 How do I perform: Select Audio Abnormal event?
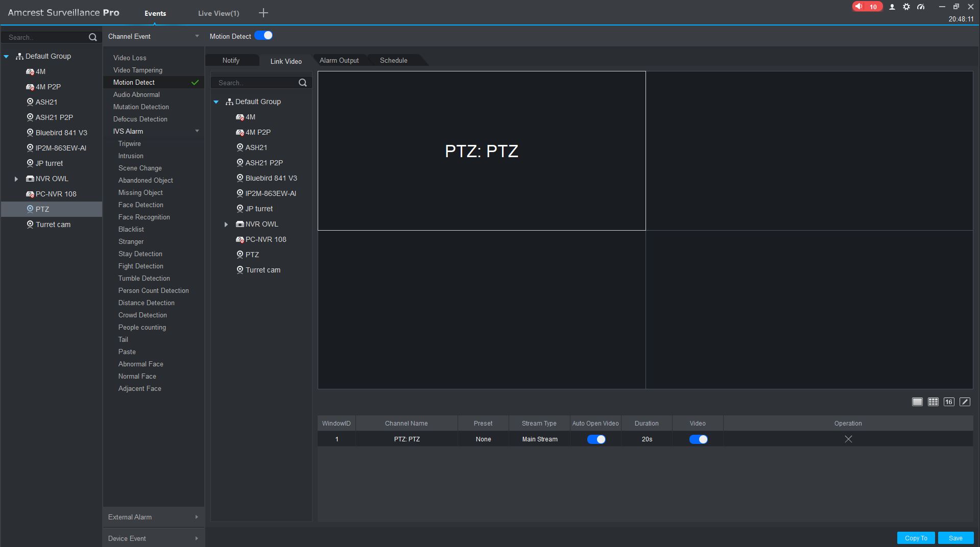[x=136, y=94]
